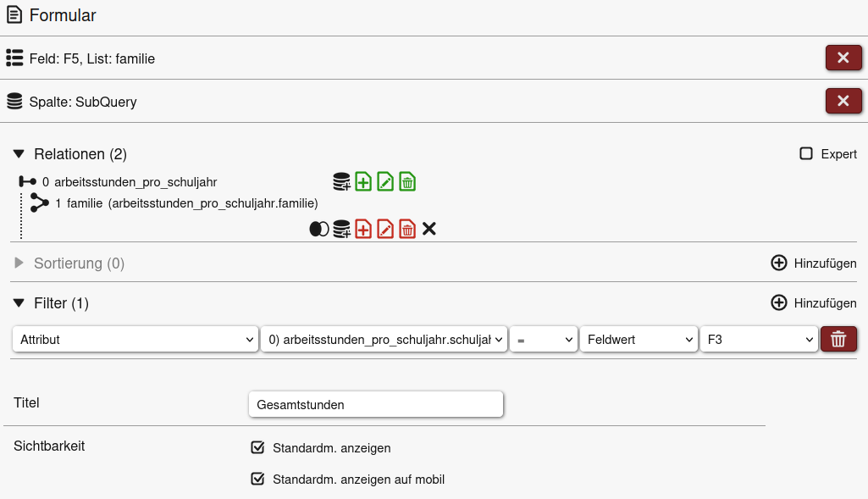Open the F3 field selection dropdown
868x499 pixels.
point(759,339)
